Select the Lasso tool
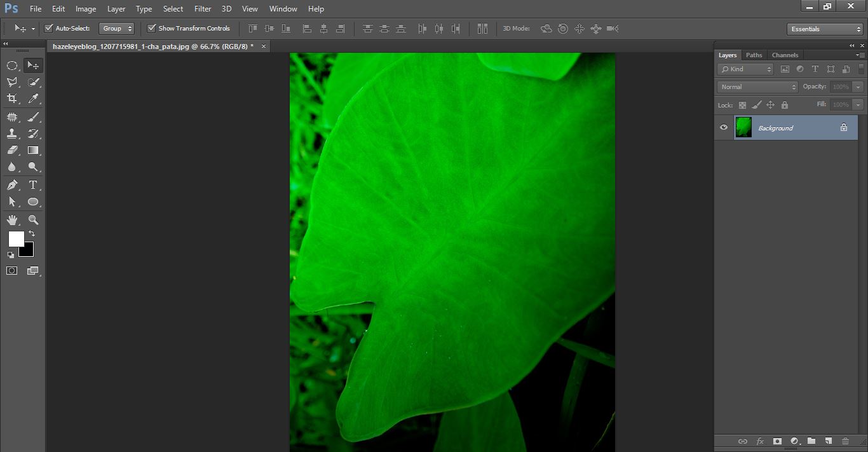The width and height of the screenshot is (868, 452). tap(13, 81)
